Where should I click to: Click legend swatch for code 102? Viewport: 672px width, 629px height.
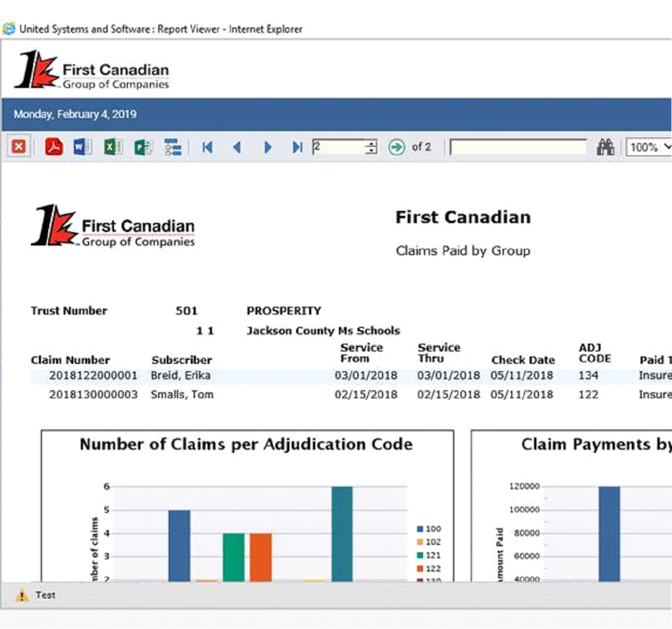click(420, 542)
